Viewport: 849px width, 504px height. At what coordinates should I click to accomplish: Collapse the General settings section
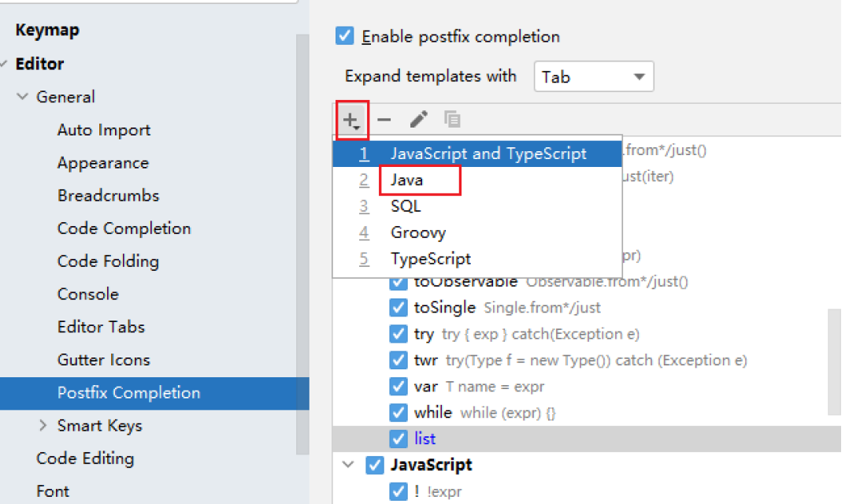(22, 97)
